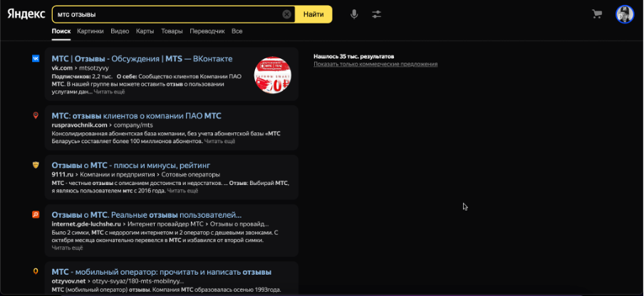Click the gde-luchshe orange search favicon
The width and height of the screenshot is (644, 296).
[x=36, y=214]
